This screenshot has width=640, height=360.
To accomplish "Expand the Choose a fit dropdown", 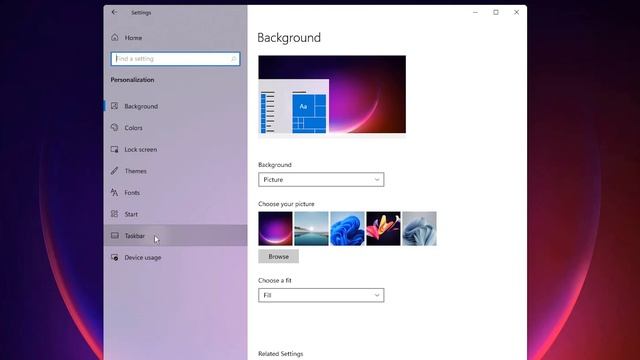I will [321, 295].
